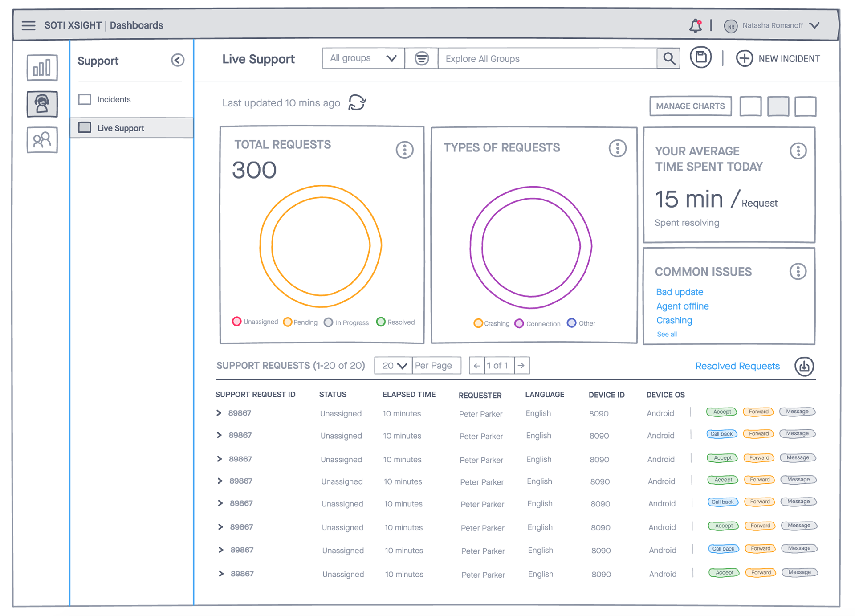Click the refresh icon next to Last updated
855x616 pixels.
coord(357,102)
